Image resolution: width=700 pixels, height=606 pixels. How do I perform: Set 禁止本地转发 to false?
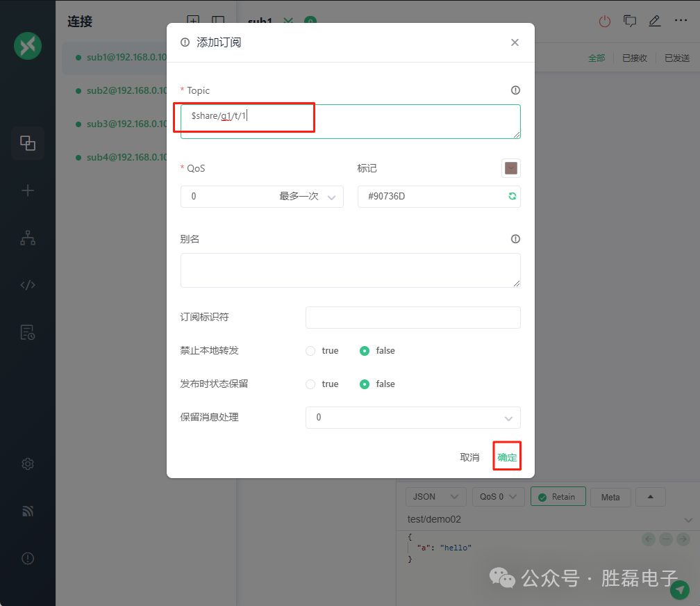click(x=365, y=351)
